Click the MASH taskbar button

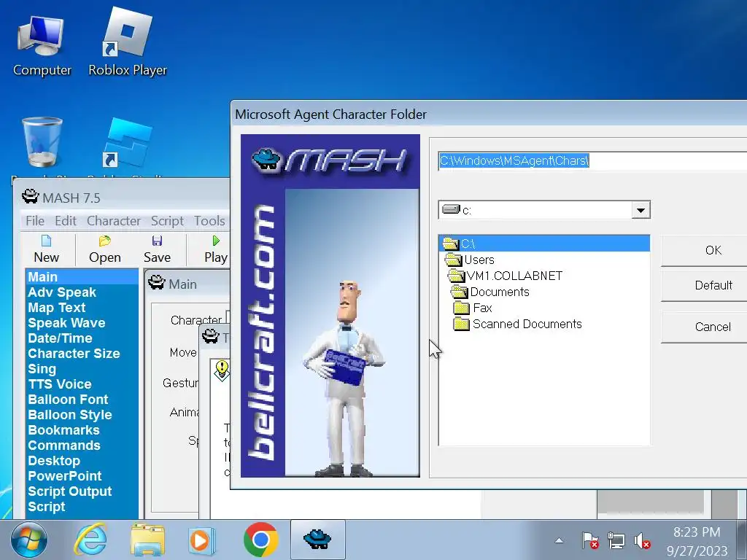tap(318, 540)
